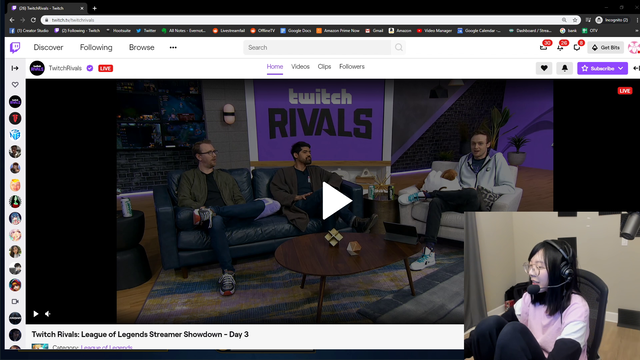Screen dimensions: 640x360
Task: Click the Get Bits button
Action: 606,48
